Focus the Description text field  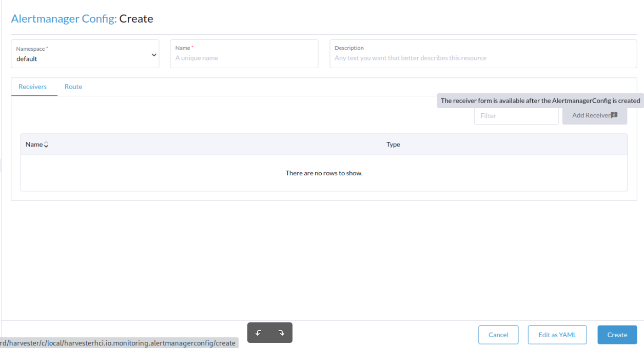(x=483, y=54)
